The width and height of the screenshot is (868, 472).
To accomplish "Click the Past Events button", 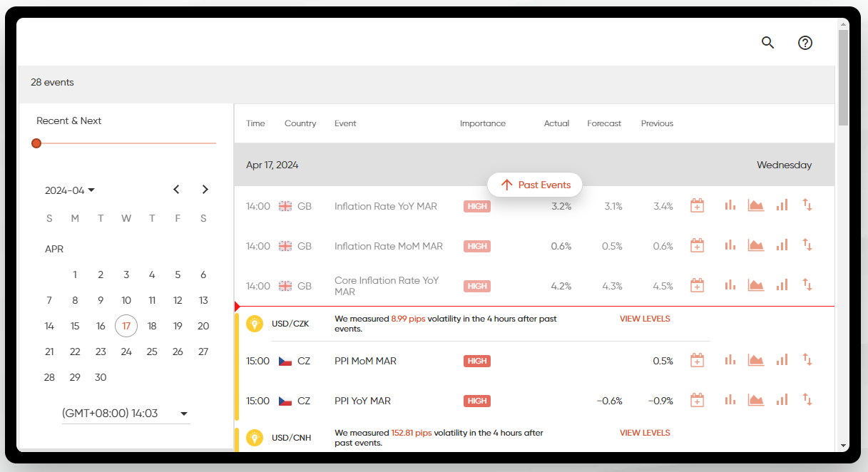I will click(535, 185).
